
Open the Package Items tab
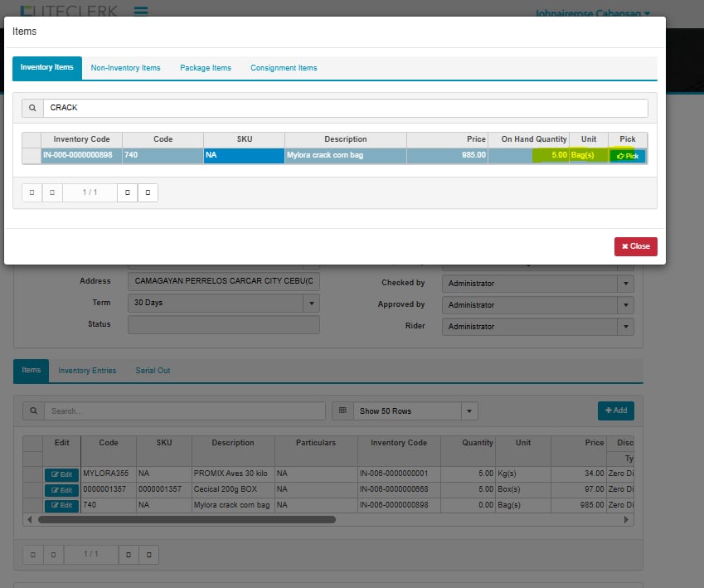click(x=206, y=68)
